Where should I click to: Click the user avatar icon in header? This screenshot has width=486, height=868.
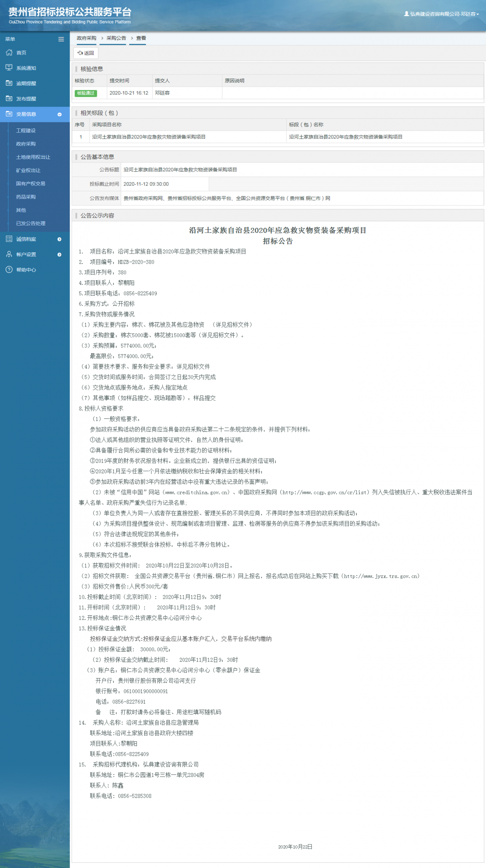pyautogui.click(x=407, y=14)
